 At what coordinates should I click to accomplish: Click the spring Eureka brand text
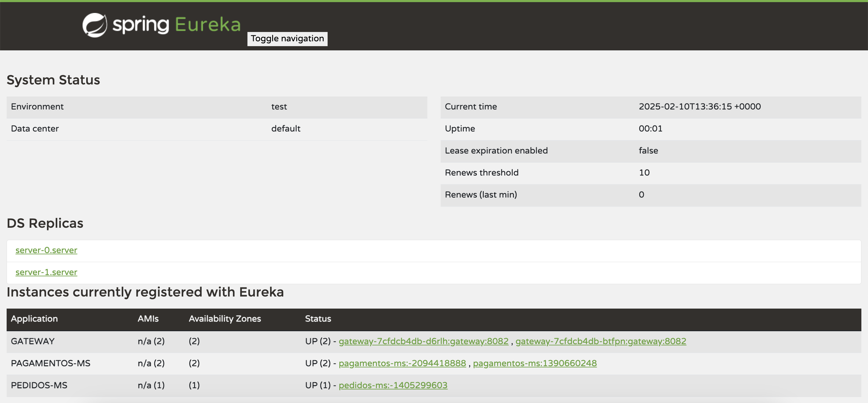(x=177, y=25)
